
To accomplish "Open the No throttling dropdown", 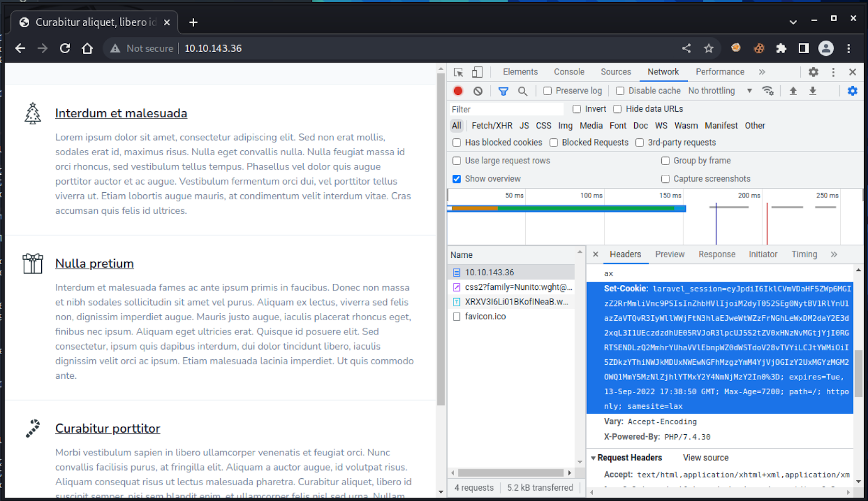I will pyautogui.click(x=720, y=91).
